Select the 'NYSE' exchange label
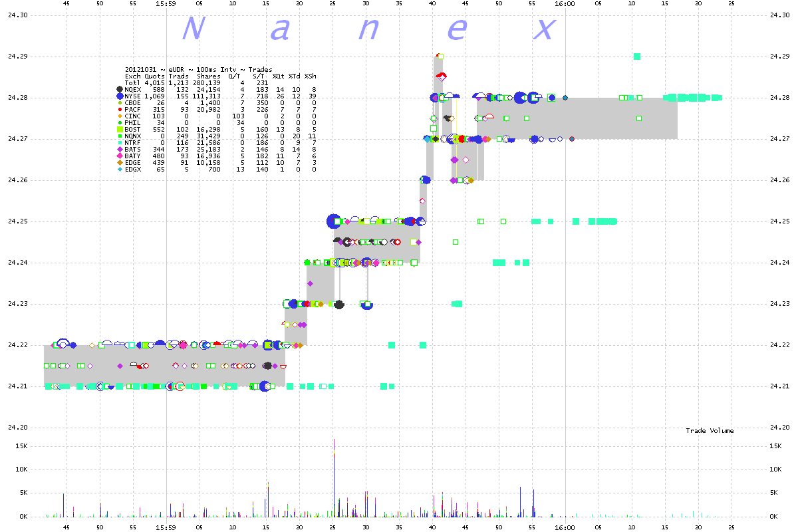 (133, 96)
